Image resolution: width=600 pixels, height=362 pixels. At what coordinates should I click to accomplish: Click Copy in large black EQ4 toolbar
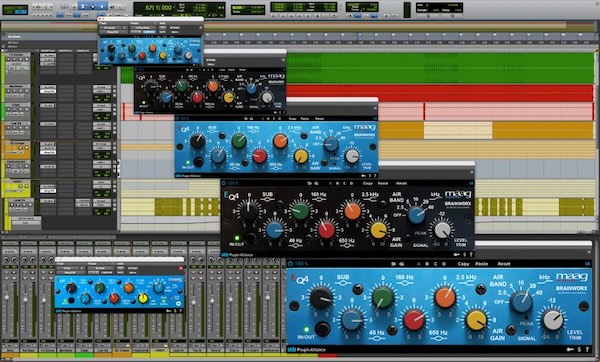tap(368, 184)
